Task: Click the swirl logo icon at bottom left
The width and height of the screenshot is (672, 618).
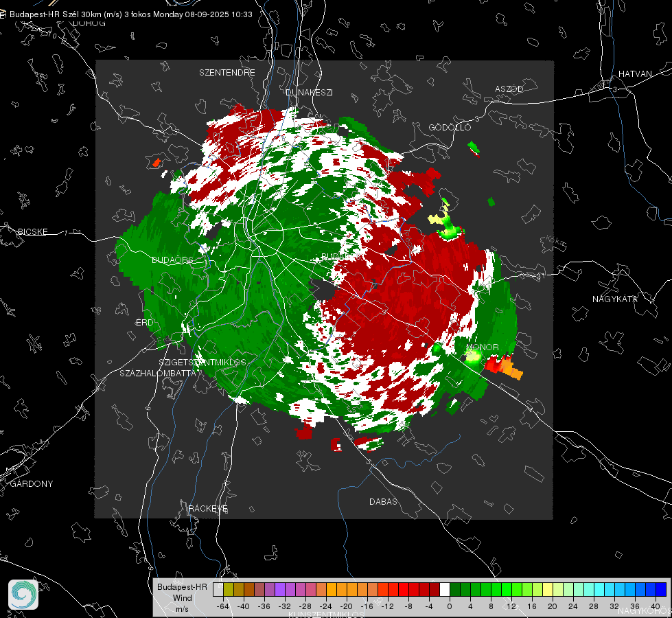Action: [23, 595]
